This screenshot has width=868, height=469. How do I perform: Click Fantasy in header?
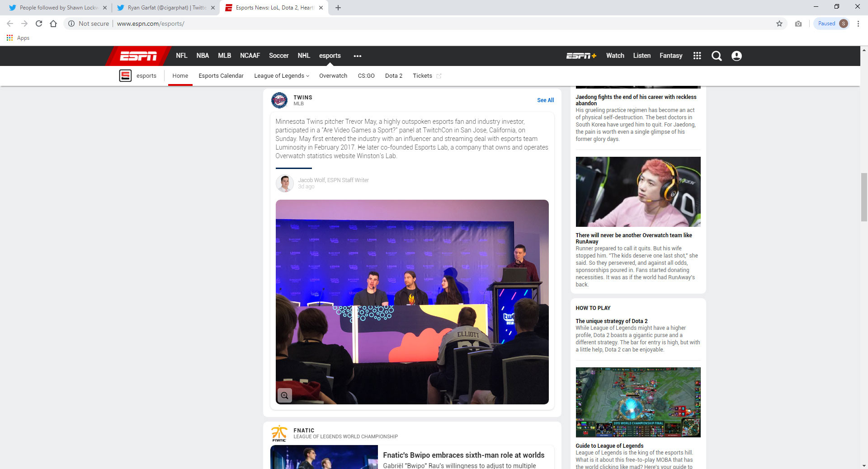671,56
